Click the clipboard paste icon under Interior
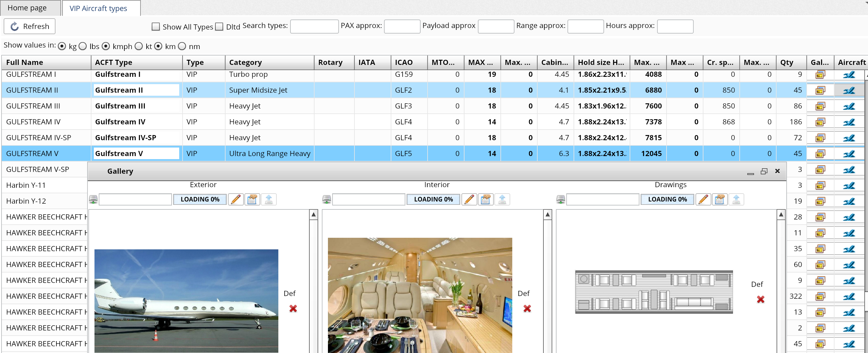Image resolution: width=868 pixels, height=353 pixels. coord(486,199)
